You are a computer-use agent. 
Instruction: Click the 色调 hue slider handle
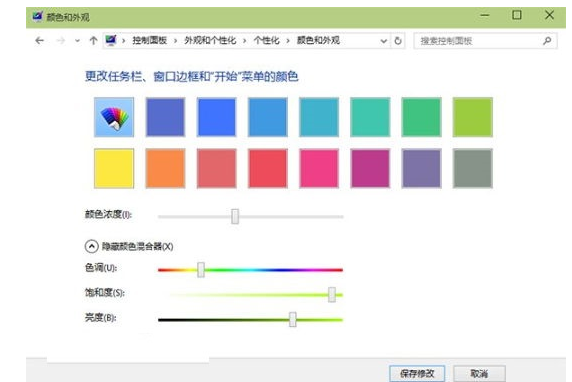click(x=201, y=270)
